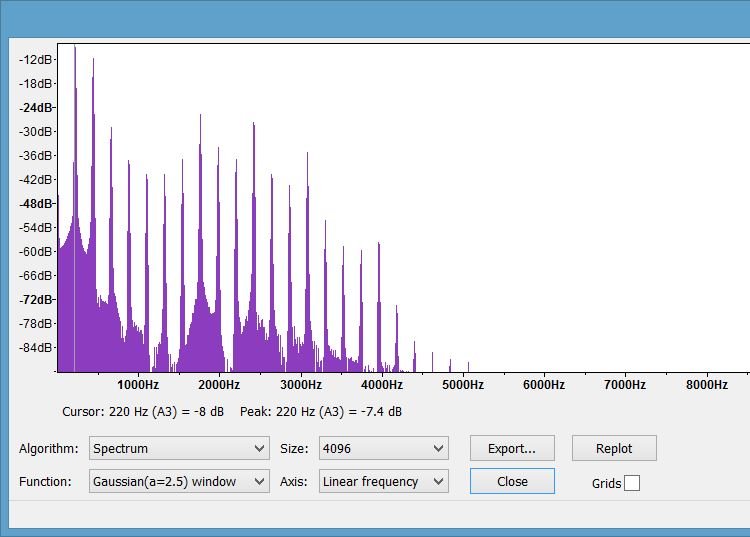Open the Algorithm dropdown showing Spectrum
Image resolution: width=750 pixels, height=537 pixels.
179,449
